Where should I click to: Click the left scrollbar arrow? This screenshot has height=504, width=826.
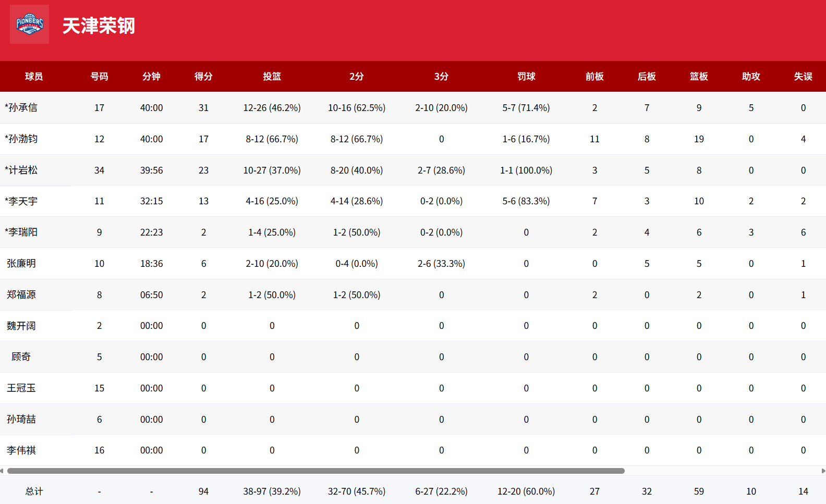[2, 471]
